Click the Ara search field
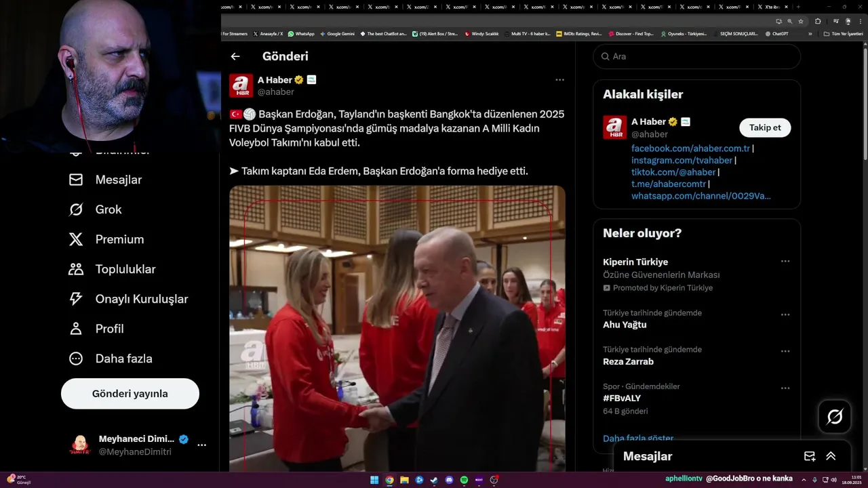Screen dimensions: 868x488 tap(697, 56)
